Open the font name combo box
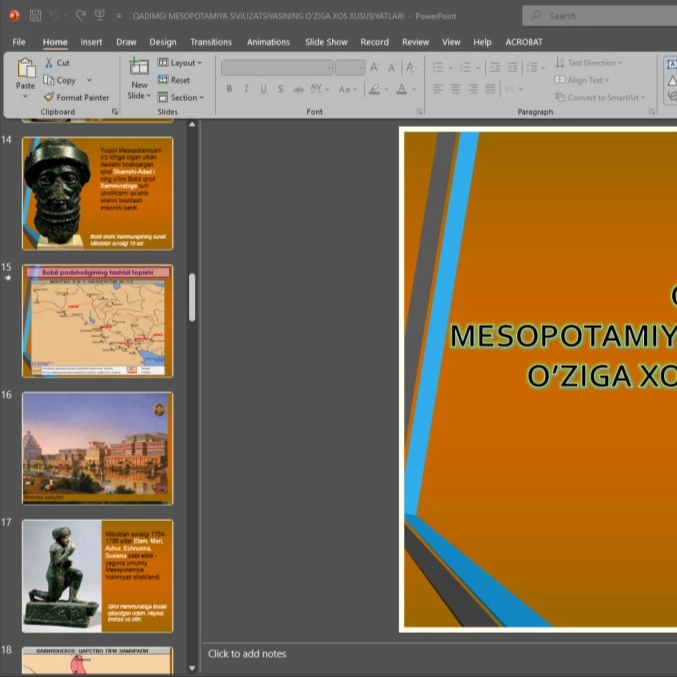This screenshot has height=677, width=677. (277, 67)
